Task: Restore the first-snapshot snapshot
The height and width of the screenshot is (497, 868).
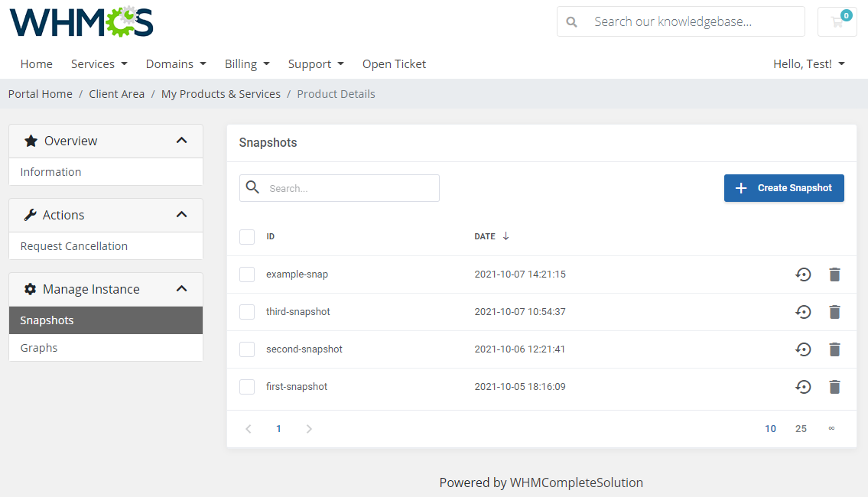Action: pos(803,386)
